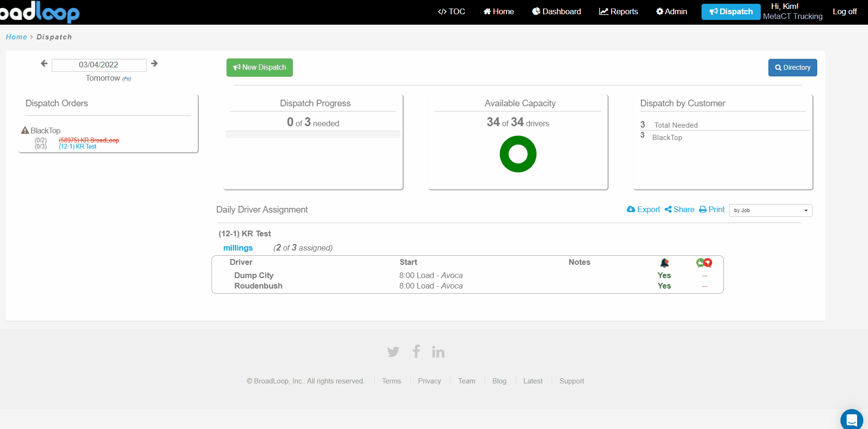Click BlackTop in Dispatch by Customer
Screen dimensions: 868x429
tap(667, 138)
